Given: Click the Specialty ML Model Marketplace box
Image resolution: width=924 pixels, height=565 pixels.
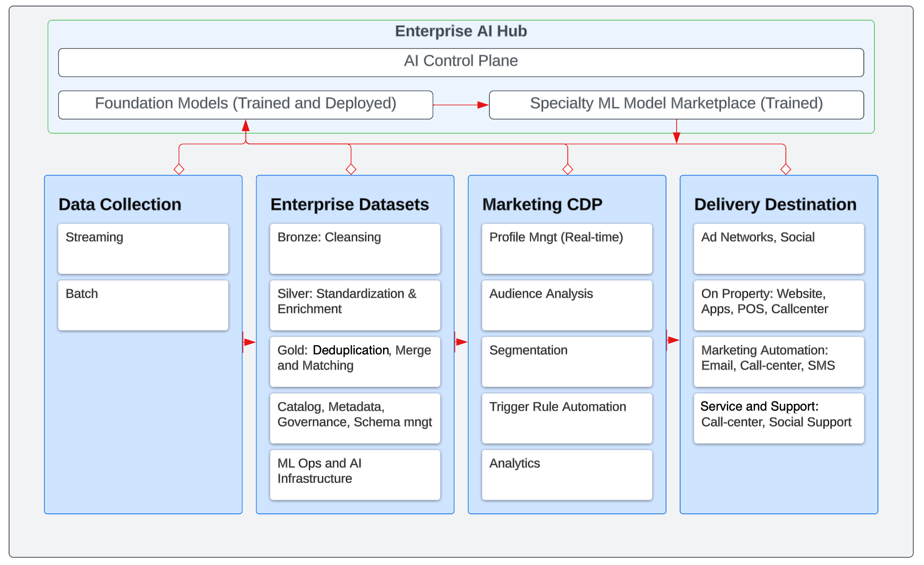Looking at the screenshot, I should [x=677, y=105].
